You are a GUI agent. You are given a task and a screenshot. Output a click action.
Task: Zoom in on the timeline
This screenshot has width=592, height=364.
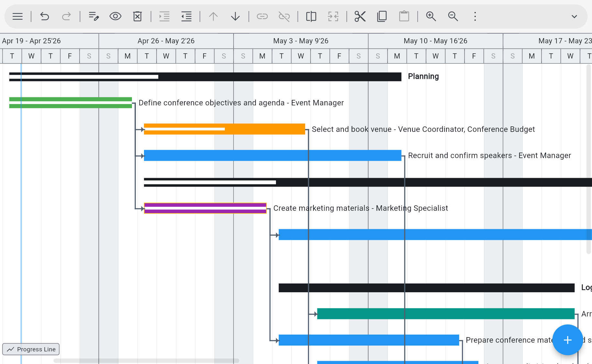431,16
